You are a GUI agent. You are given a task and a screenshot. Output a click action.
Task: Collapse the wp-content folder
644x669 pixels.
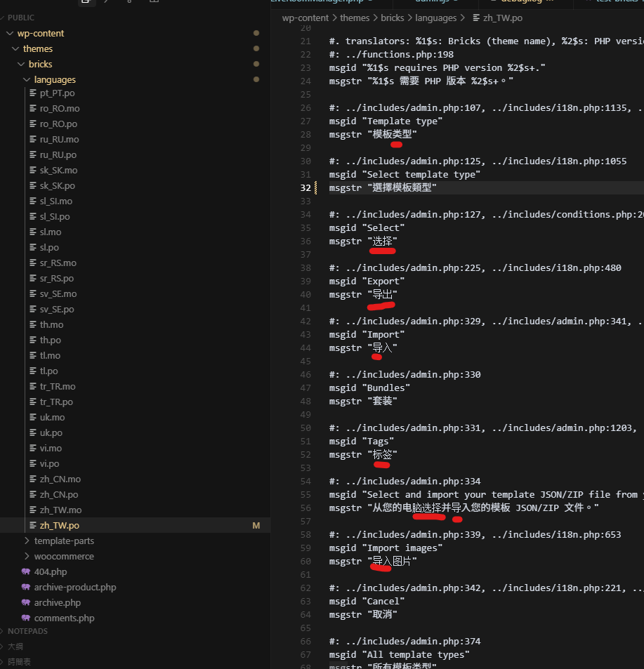click(x=10, y=34)
